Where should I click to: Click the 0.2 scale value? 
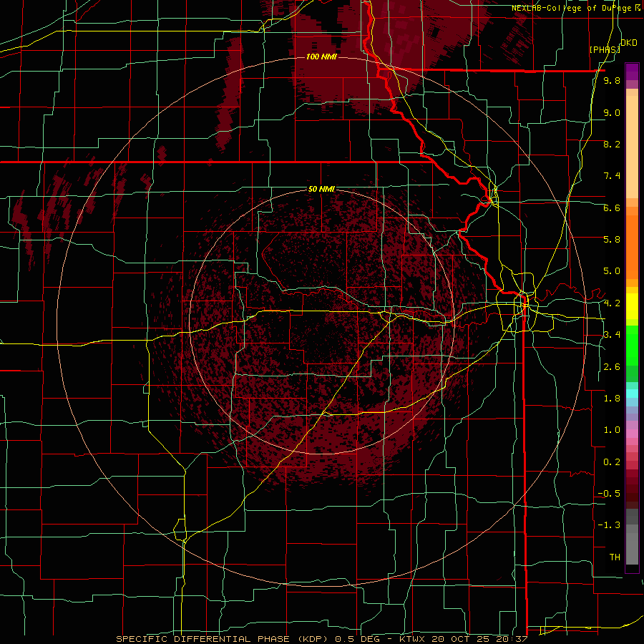point(612,462)
